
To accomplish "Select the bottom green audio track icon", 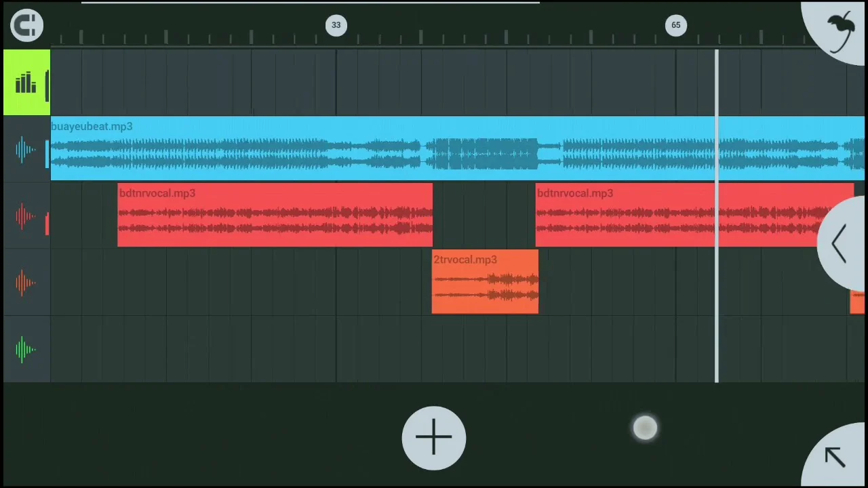I will click(24, 350).
